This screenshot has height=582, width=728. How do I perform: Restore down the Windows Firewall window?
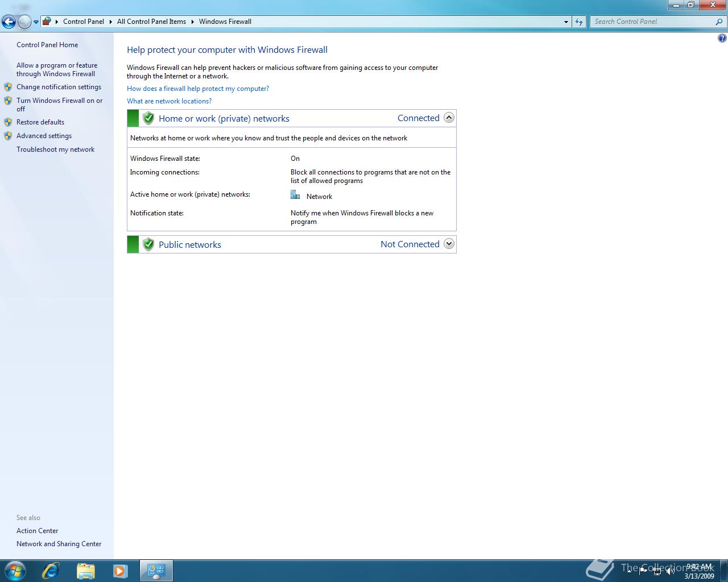tap(691, 5)
